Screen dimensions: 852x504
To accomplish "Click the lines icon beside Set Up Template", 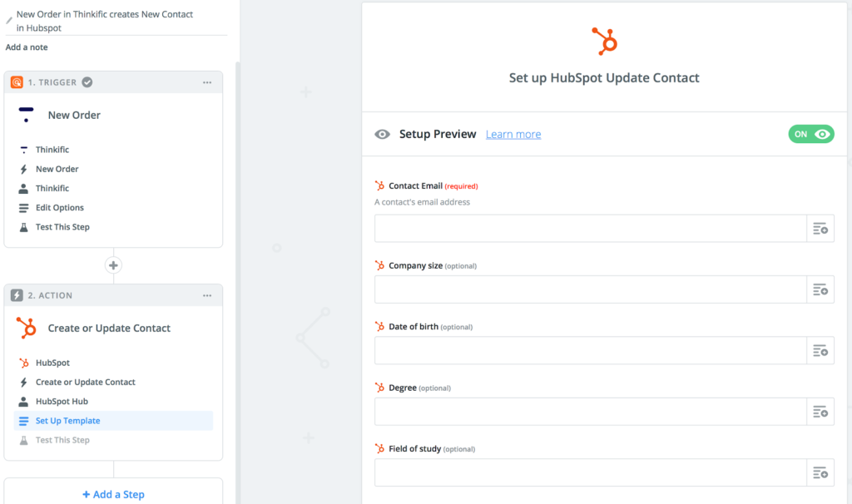I will click(23, 421).
